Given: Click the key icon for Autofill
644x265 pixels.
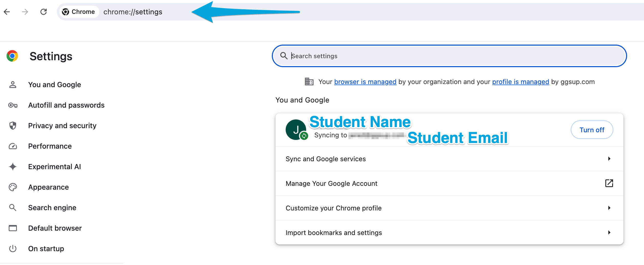Looking at the screenshot, I should (13, 105).
